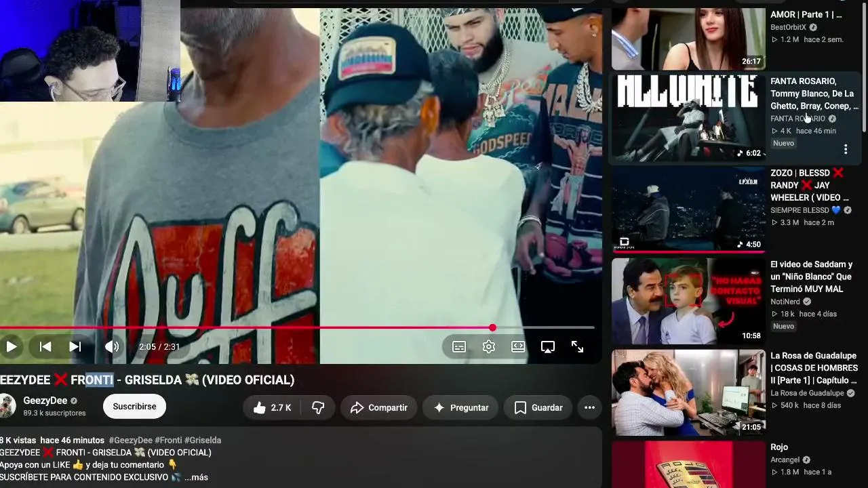This screenshot has height=488, width=868.
Task: Click "SUSCRÍBETE PARA CONTENIDO EXCLUSIVO" description line
Action: (x=90, y=477)
